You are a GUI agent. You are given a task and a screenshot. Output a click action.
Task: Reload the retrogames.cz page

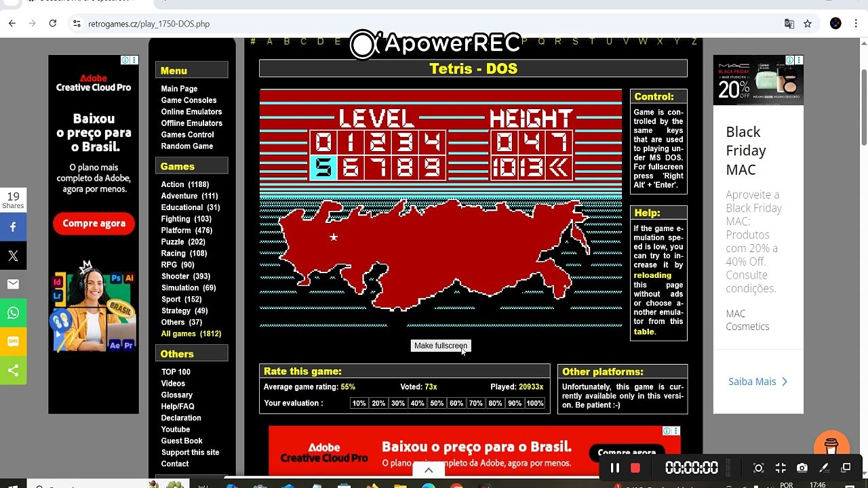tap(52, 23)
